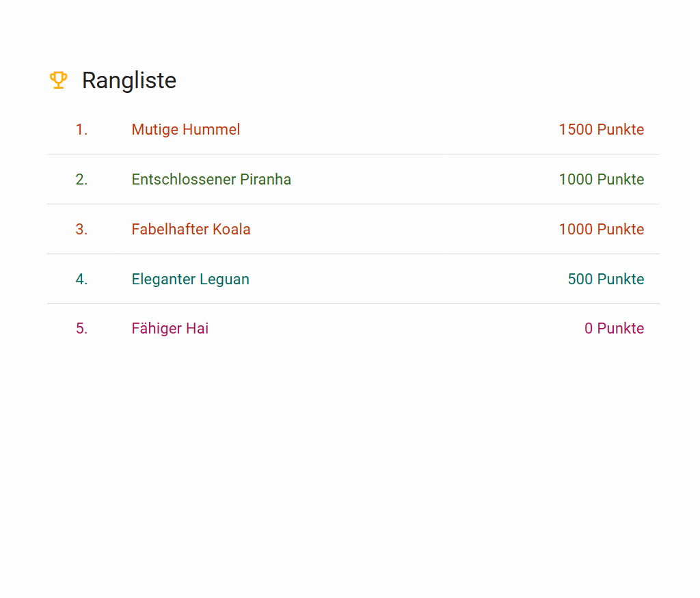
Task: Choose the player Eleganter Leguan
Action: coord(190,280)
